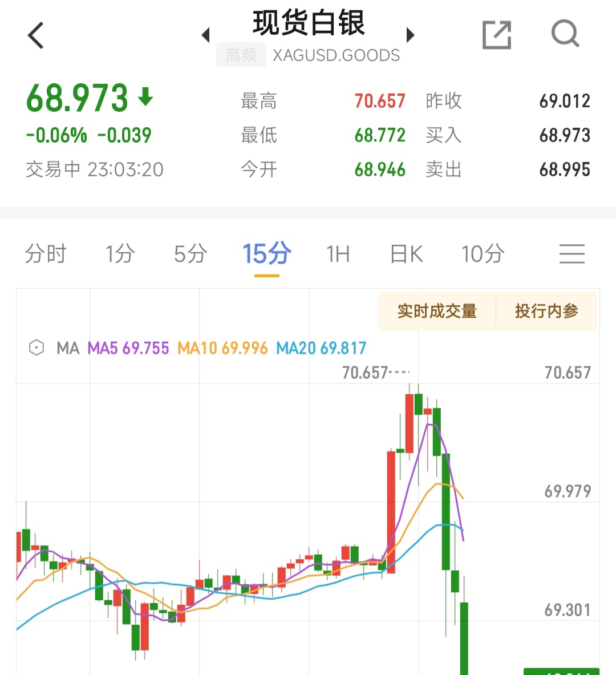Tap the 投行内参 button
The height and width of the screenshot is (675, 616).
click(x=546, y=311)
